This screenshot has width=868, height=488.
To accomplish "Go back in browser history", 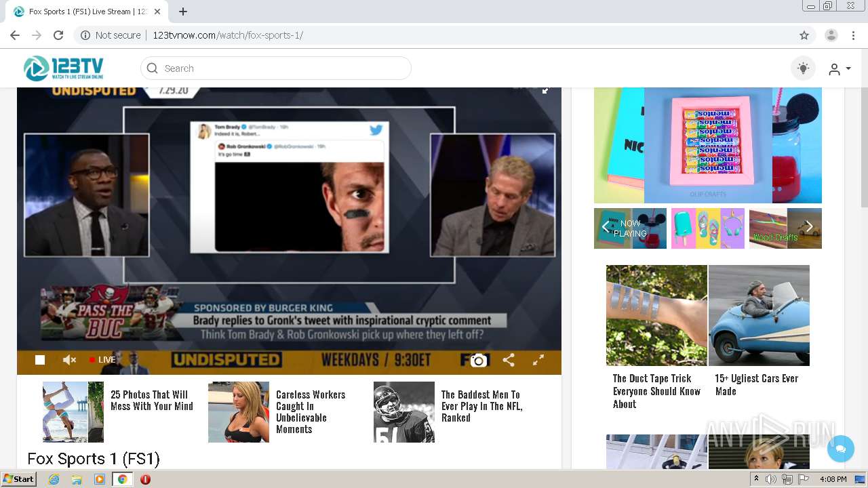I will click(x=15, y=35).
